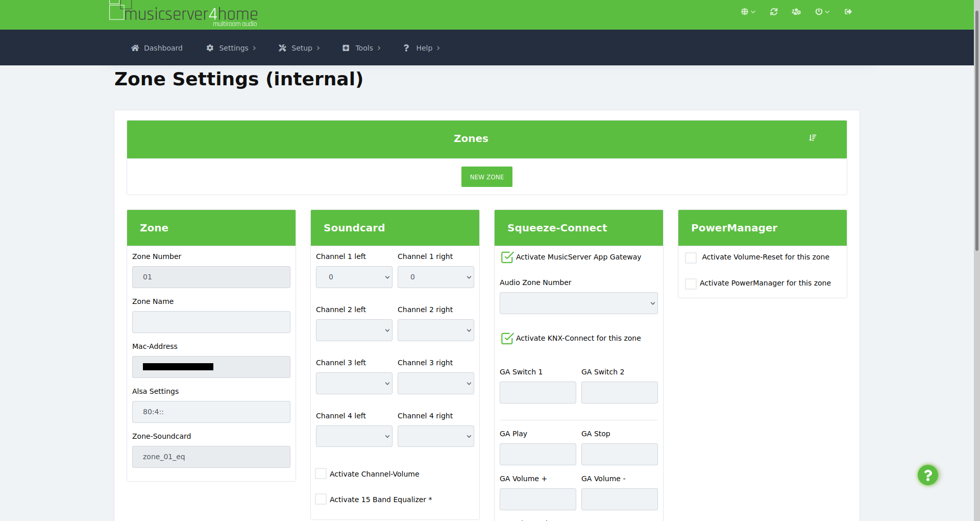Image resolution: width=980 pixels, height=521 pixels.
Task: Open the green floating help button
Action: click(x=927, y=475)
